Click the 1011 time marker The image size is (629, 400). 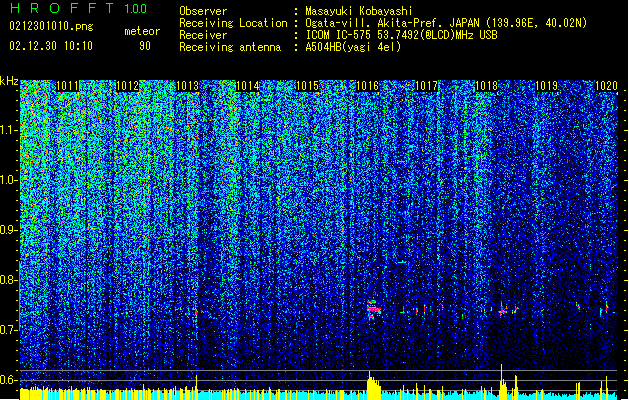(x=68, y=86)
